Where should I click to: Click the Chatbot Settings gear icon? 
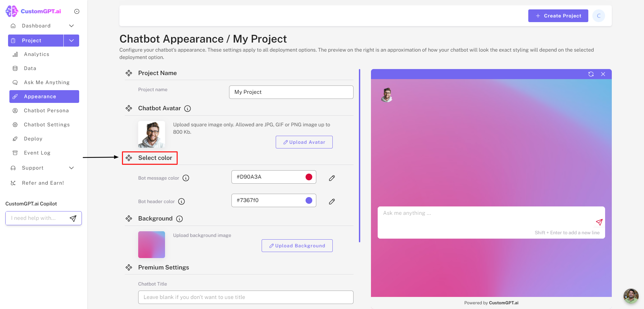click(15, 125)
